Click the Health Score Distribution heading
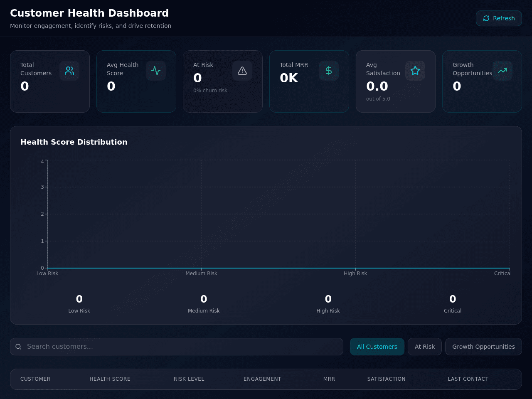Viewport: 532px width, 399px height. (x=74, y=142)
